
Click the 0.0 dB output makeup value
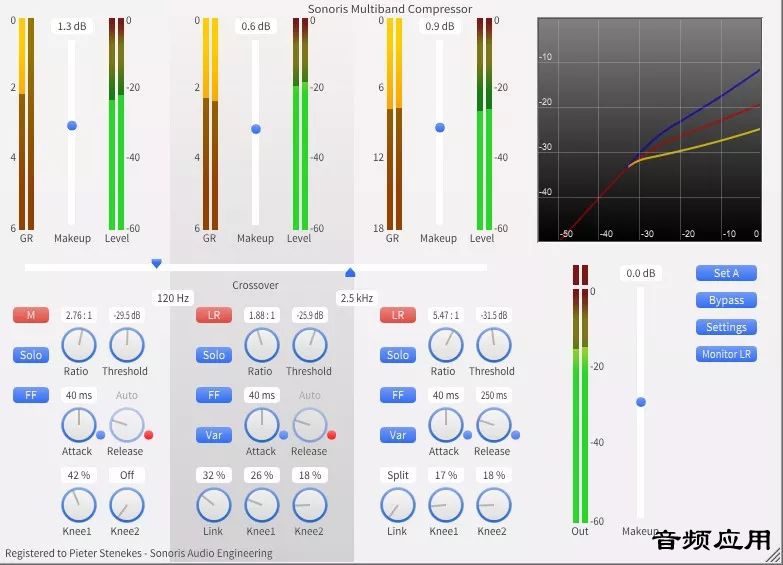click(641, 273)
